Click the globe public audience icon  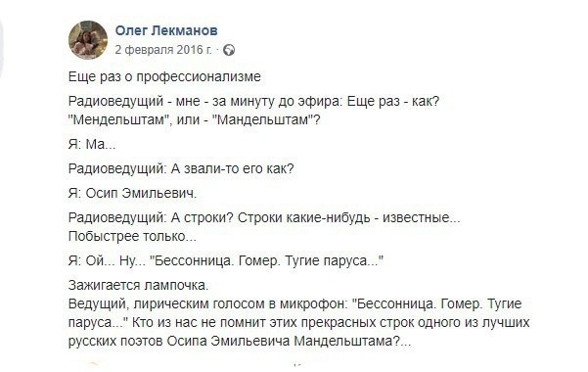click(x=229, y=50)
